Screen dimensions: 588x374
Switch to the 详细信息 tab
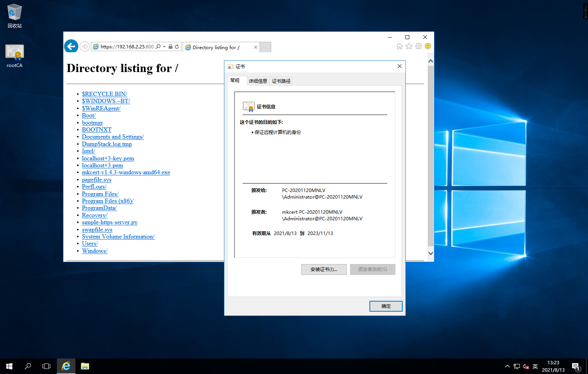pyautogui.click(x=258, y=81)
